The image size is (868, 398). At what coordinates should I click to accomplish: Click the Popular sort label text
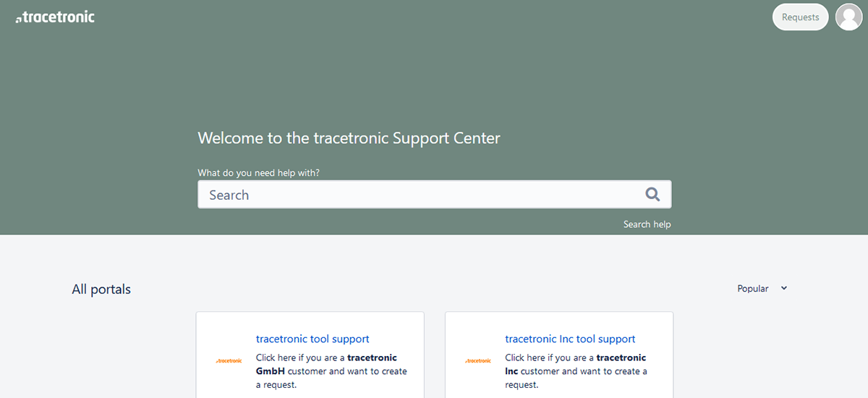753,288
